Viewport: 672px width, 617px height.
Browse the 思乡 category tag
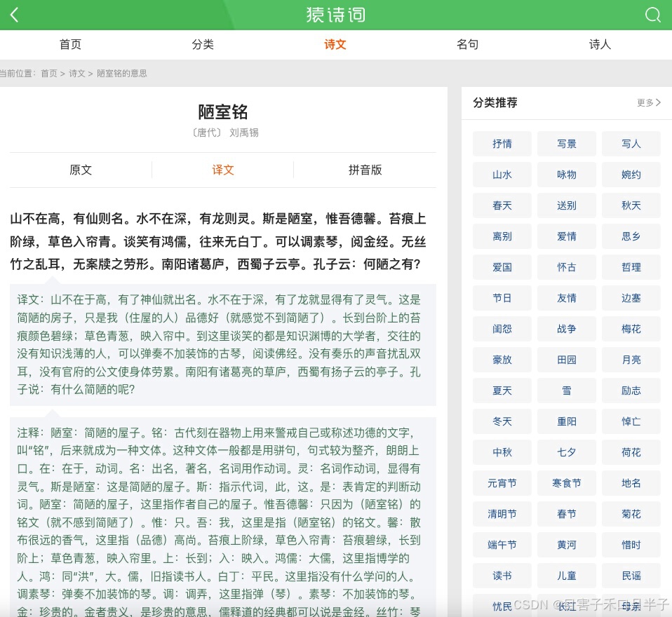(x=631, y=236)
